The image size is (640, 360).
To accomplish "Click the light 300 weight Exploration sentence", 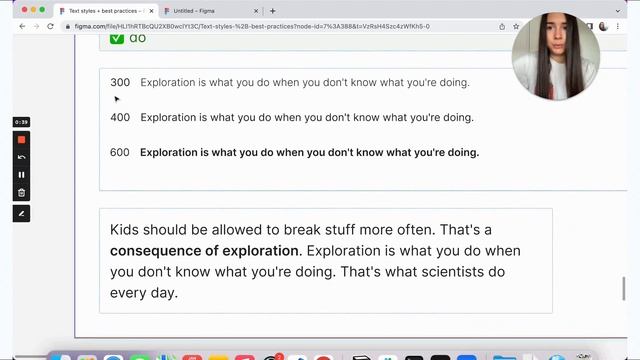I will click(305, 82).
